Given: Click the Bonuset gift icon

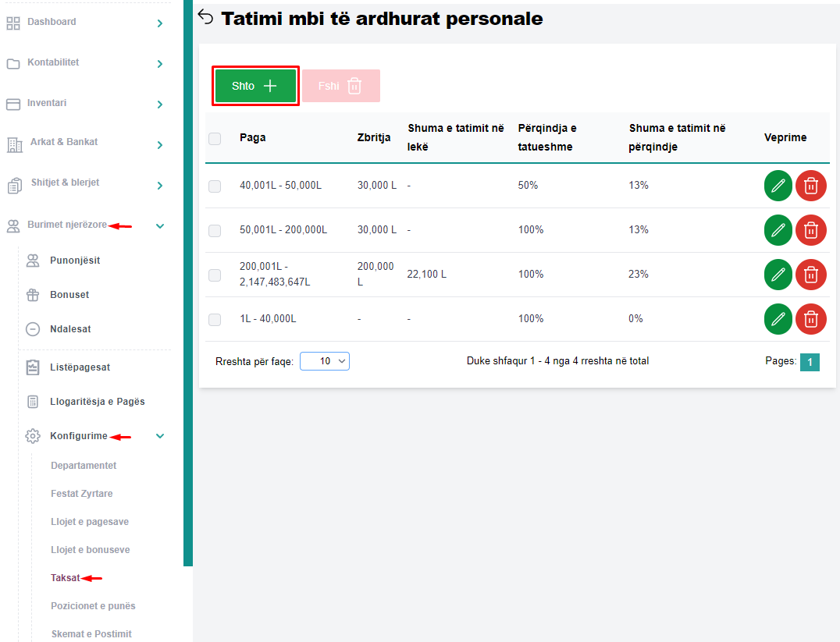Looking at the screenshot, I should (33, 295).
